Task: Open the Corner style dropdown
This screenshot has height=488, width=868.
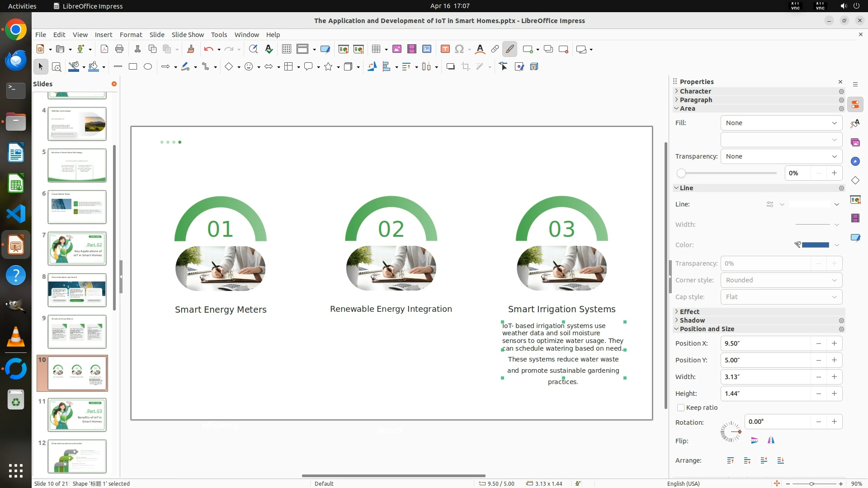Action: (x=781, y=280)
